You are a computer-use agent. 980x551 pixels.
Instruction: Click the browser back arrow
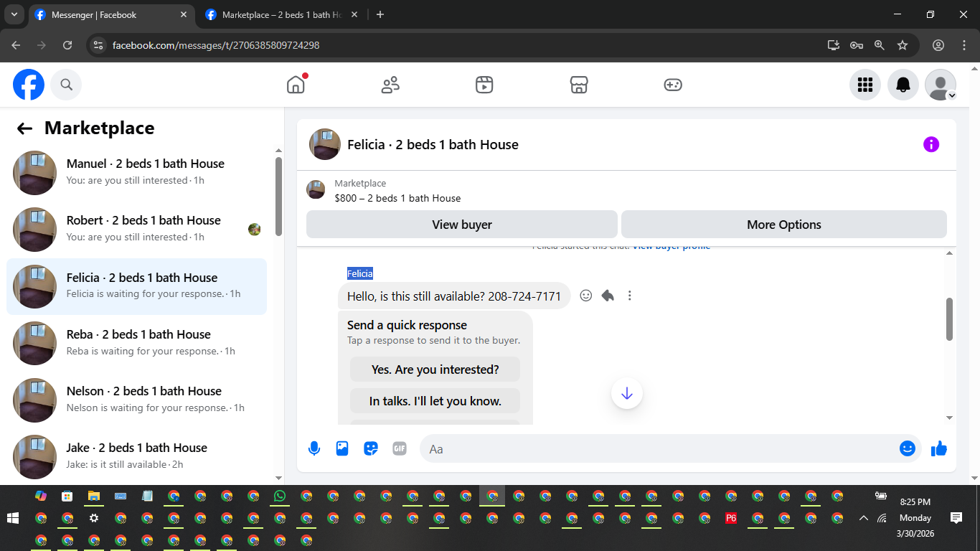click(x=17, y=45)
